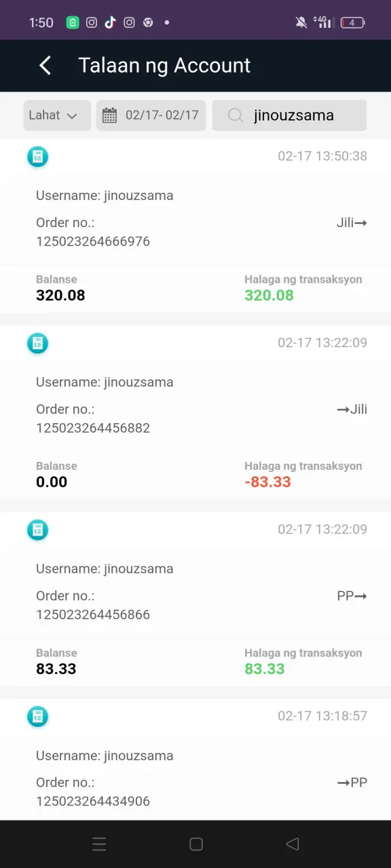The width and height of the screenshot is (391, 868).
Task: Open Android recent apps menu button
Action: [x=99, y=844]
